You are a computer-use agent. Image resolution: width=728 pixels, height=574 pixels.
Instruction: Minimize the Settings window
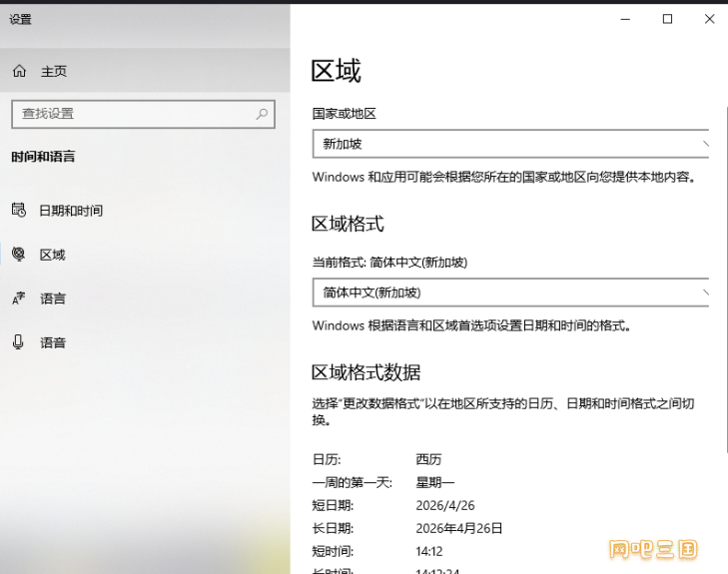[625, 19]
